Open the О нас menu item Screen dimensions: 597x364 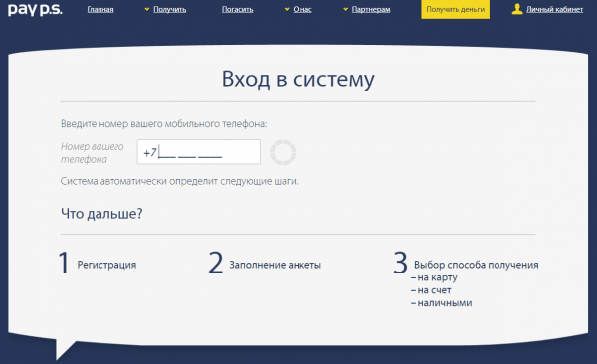[302, 9]
